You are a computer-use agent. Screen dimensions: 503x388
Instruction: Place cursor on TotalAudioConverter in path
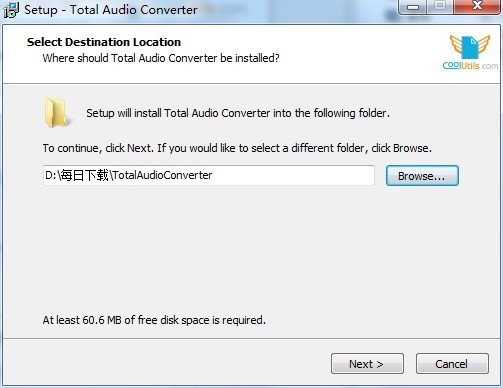[x=162, y=175]
